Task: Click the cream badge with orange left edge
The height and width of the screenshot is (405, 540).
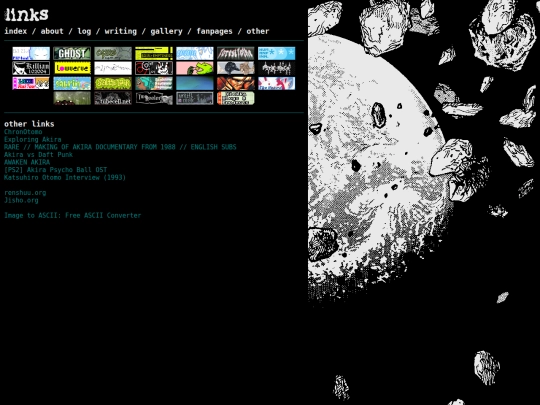Action: [236, 98]
